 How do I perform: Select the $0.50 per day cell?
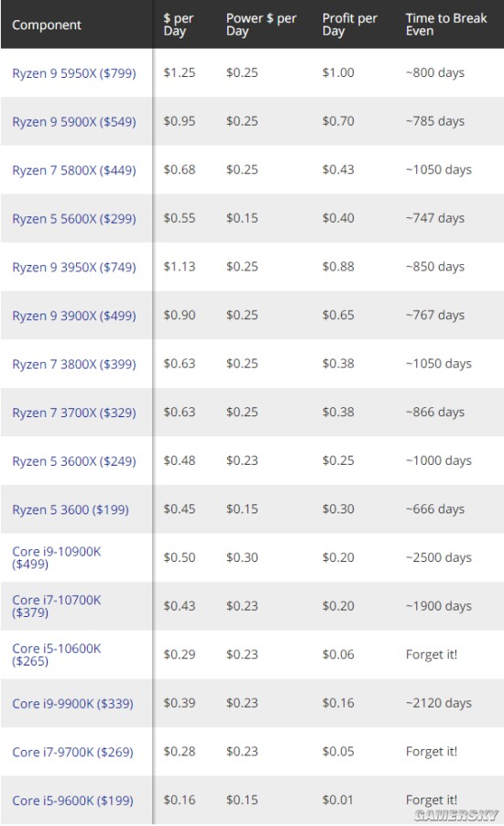coord(179,557)
